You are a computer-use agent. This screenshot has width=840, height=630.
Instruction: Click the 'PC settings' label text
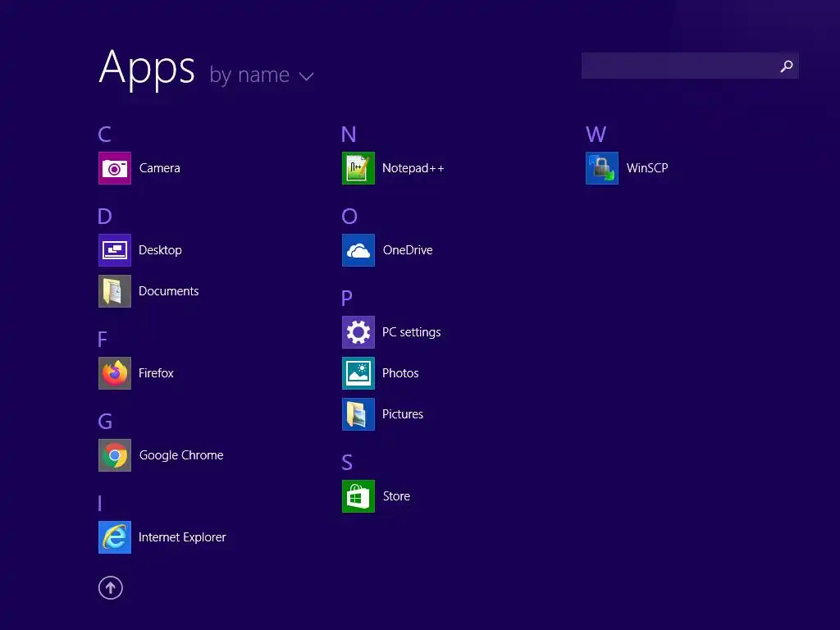coord(412,332)
